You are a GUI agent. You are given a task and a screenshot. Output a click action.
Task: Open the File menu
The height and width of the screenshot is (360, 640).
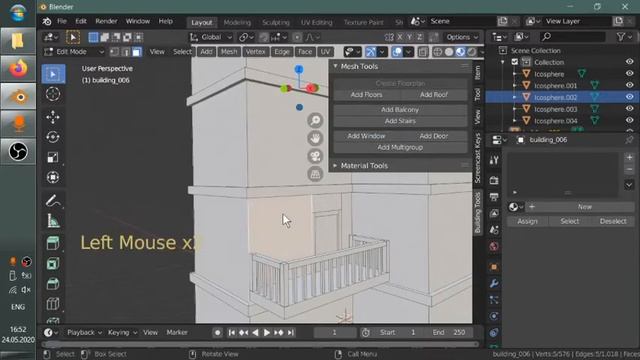point(62,21)
